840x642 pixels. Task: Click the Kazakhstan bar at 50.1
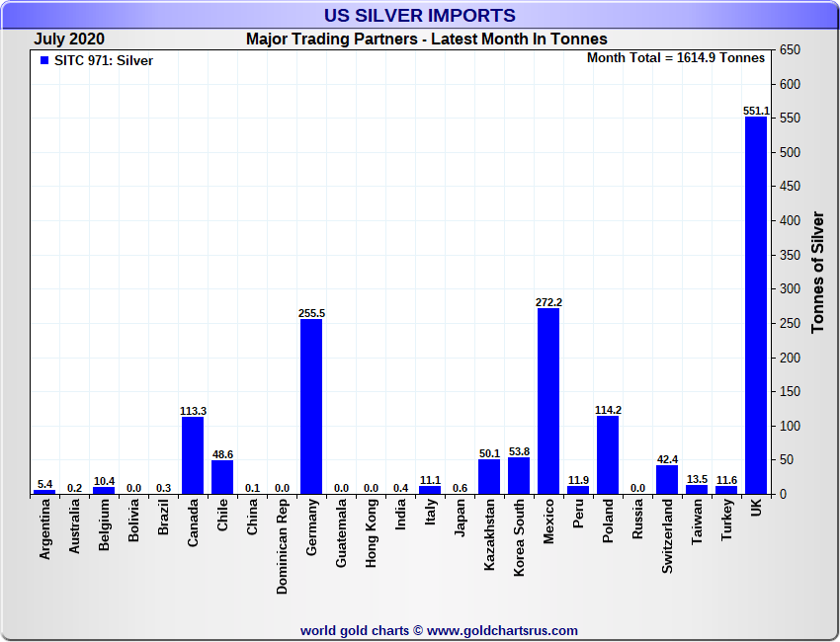pos(489,477)
